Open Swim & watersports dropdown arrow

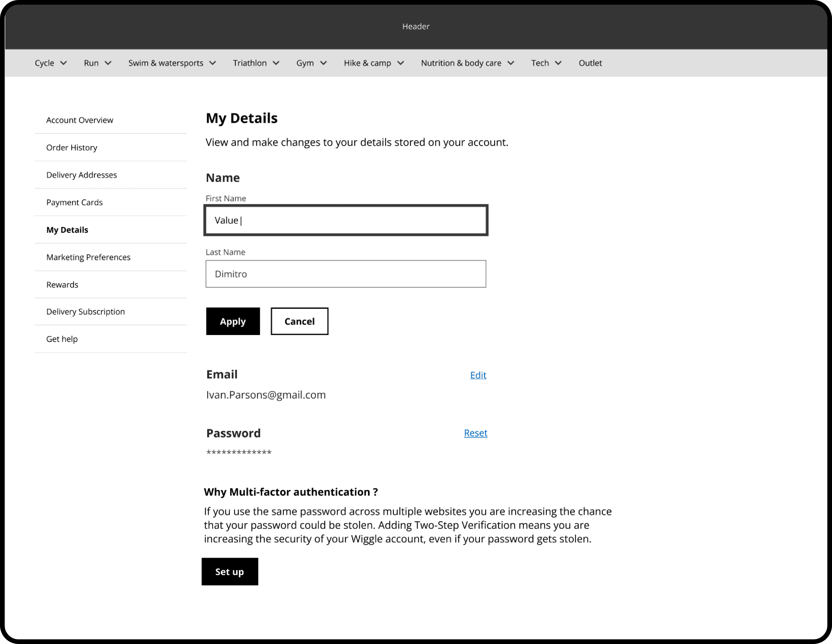(x=213, y=63)
